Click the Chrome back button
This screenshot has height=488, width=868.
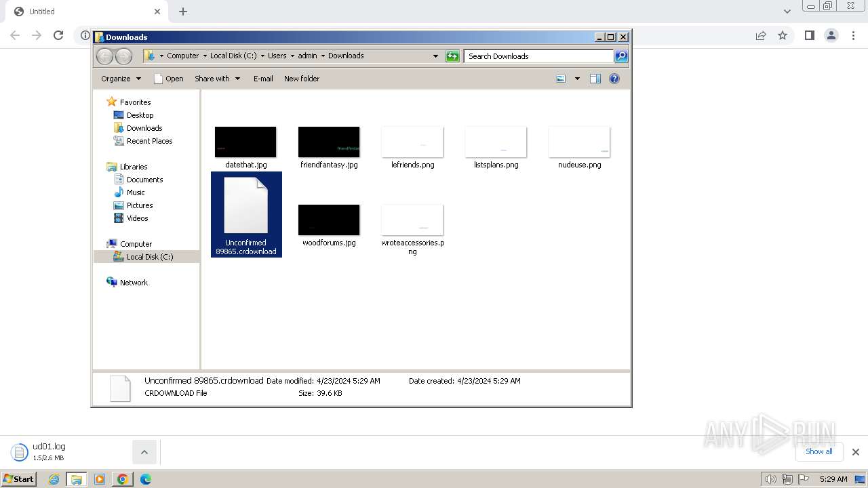coord(15,35)
